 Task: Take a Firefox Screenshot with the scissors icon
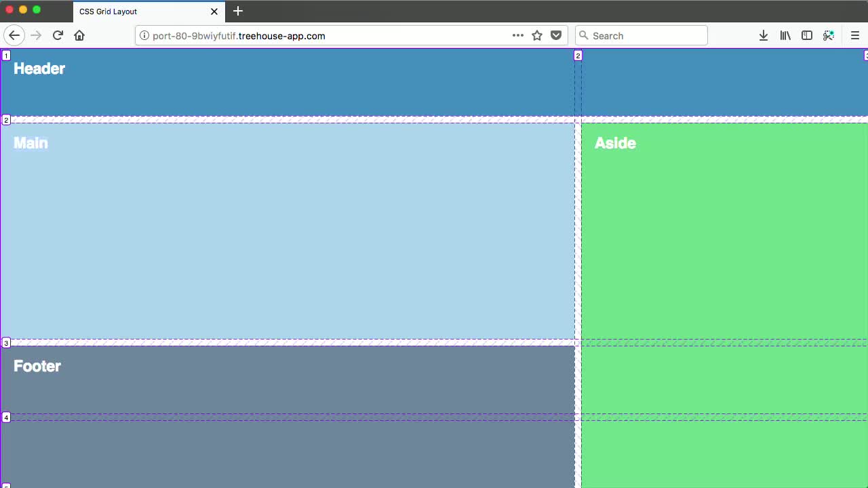tap(829, 35)
